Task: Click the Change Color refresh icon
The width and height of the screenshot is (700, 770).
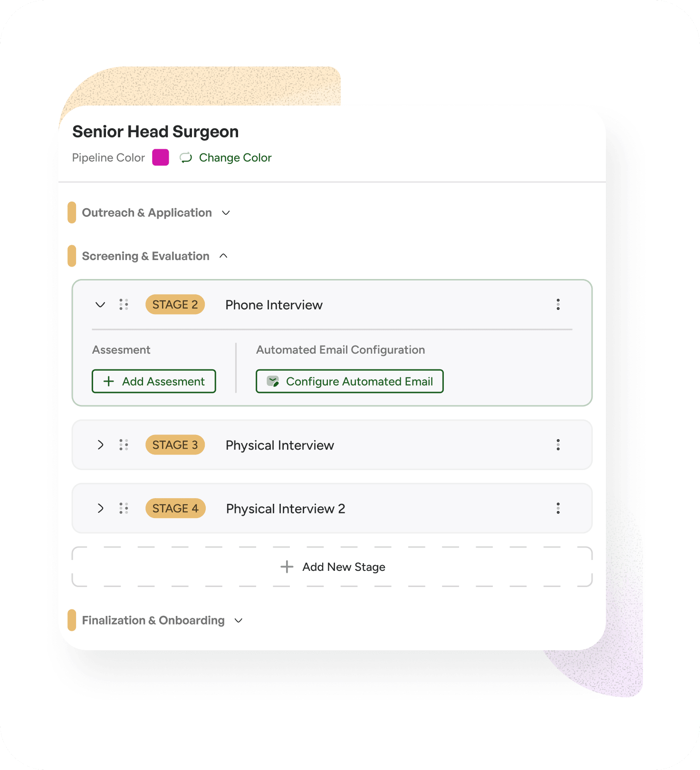Action: (x=186, y=158)
